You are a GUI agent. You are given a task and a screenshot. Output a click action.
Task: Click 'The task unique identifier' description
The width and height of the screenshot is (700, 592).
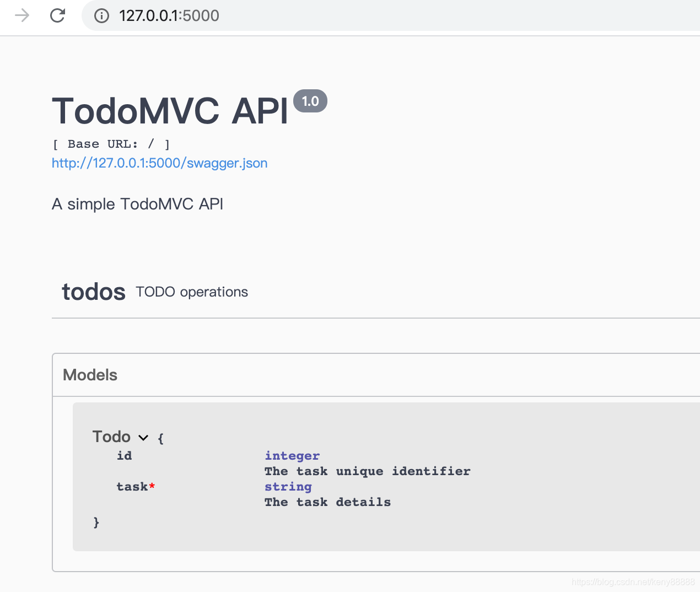click(368, 471)
